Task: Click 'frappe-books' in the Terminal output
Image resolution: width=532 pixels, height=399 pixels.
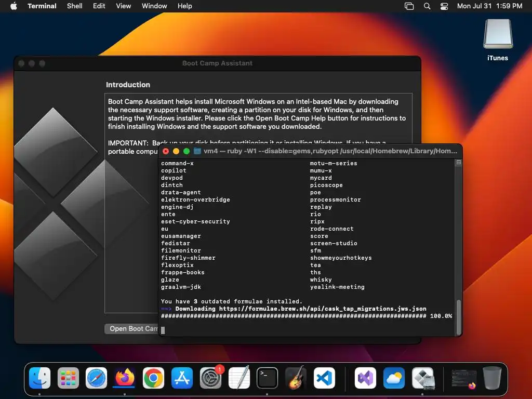Action: point(182,272)
